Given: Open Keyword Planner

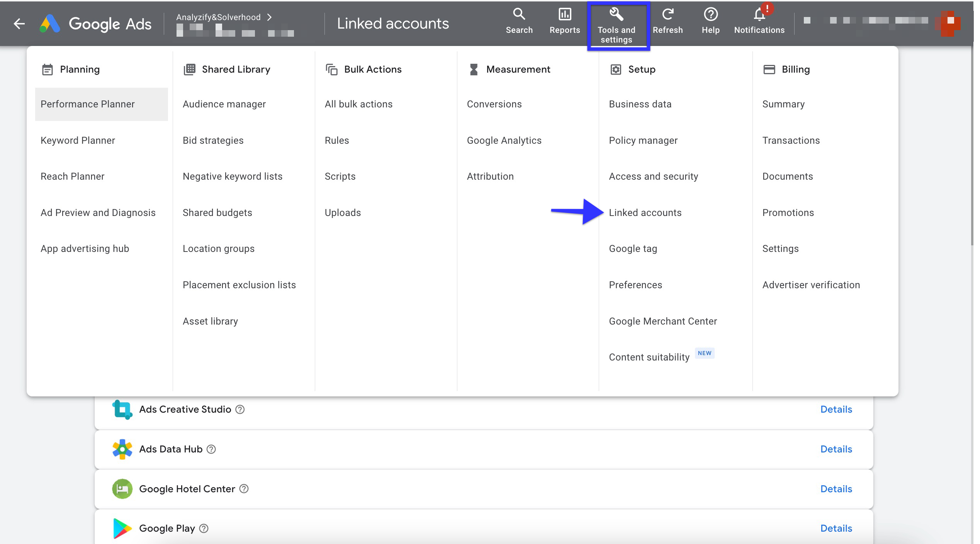Looking at the screenshot, I should (78, 140).
